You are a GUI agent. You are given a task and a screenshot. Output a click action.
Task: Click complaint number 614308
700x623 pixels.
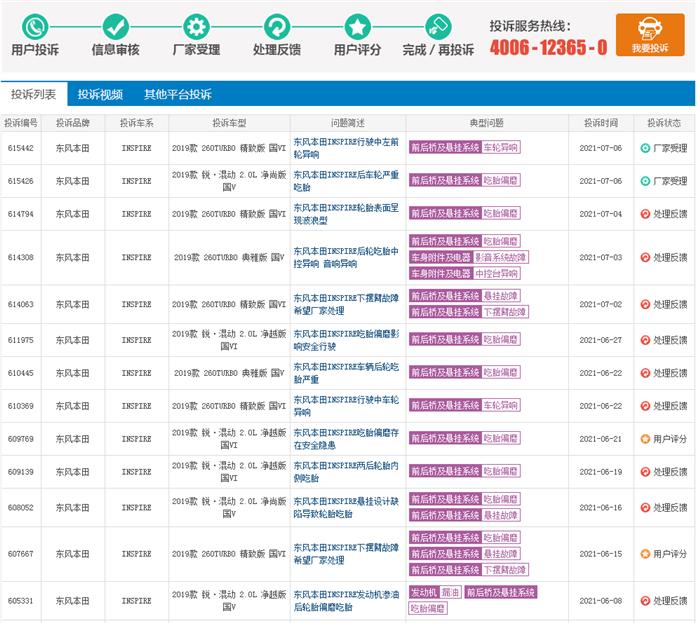[x=21, y=258]
